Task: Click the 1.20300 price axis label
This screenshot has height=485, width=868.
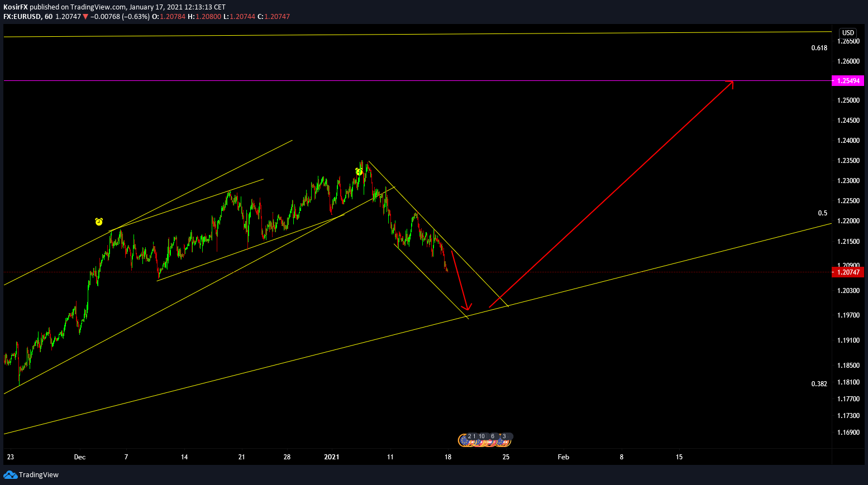Action: tap(848, 291)
